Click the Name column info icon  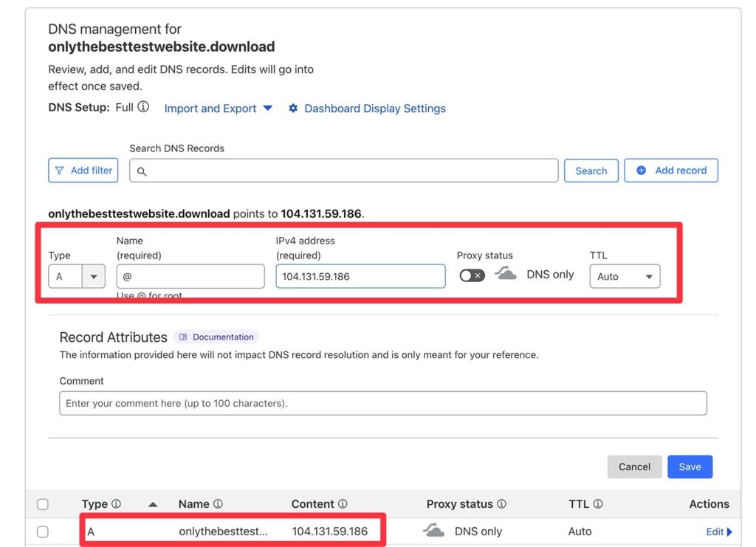point(218,504)
